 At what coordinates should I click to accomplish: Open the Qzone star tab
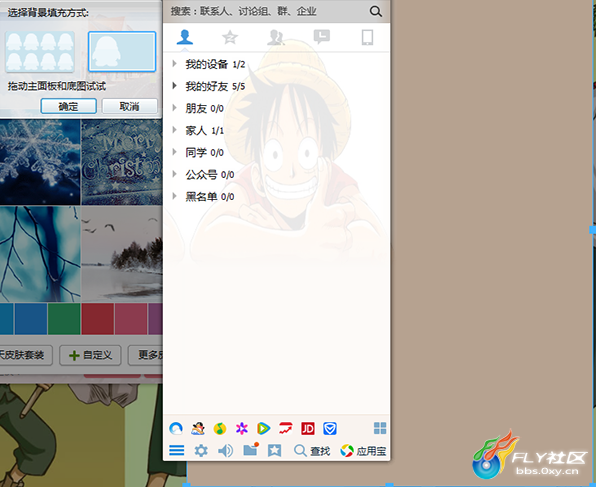point(230,37)
